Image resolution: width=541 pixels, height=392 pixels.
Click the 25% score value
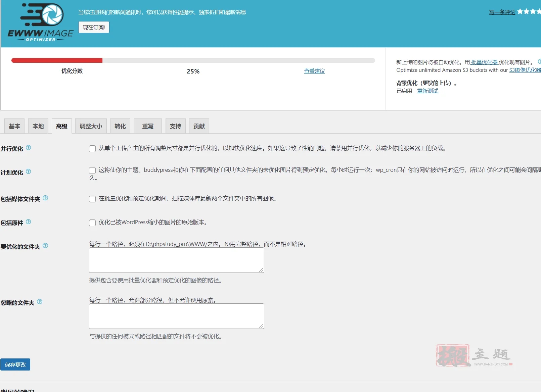(193, 71)
